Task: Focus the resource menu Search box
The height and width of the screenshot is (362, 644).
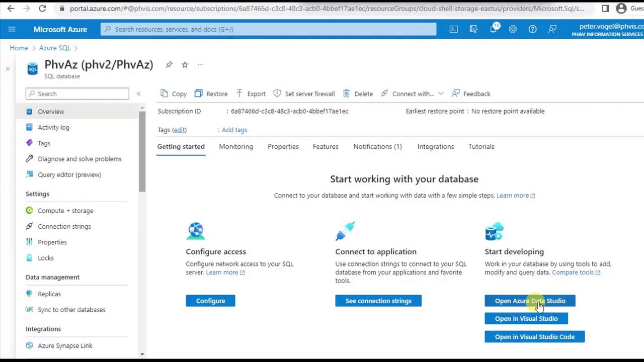Action: tap(77, 94)
